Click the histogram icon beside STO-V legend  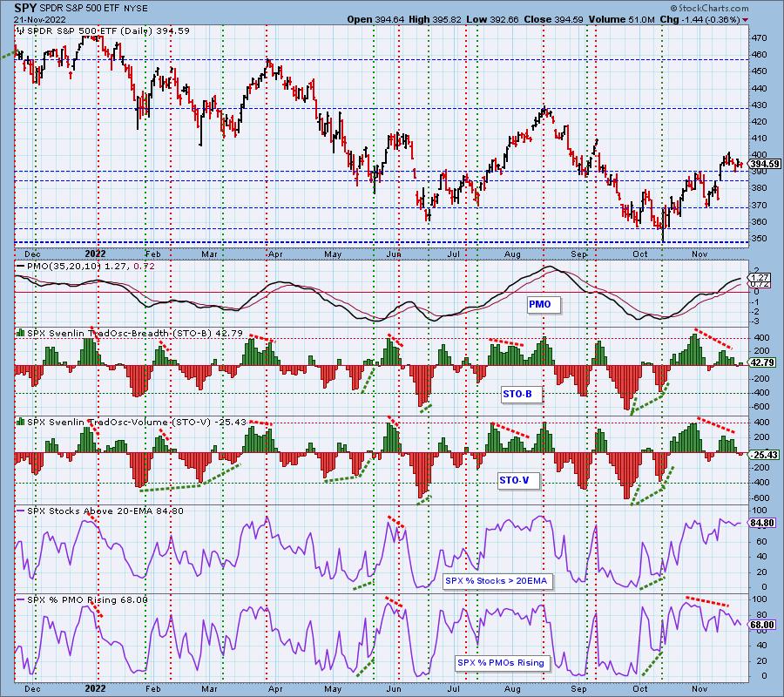pos(21,422)
